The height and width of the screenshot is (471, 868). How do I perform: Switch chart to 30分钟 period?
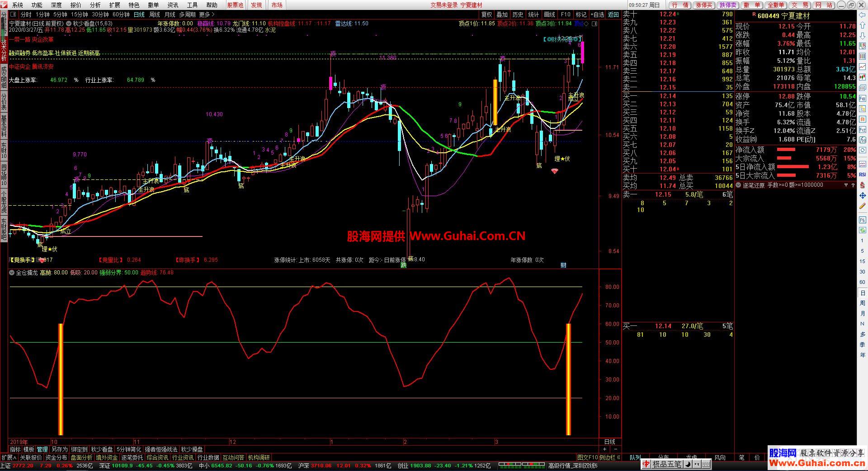100,14
